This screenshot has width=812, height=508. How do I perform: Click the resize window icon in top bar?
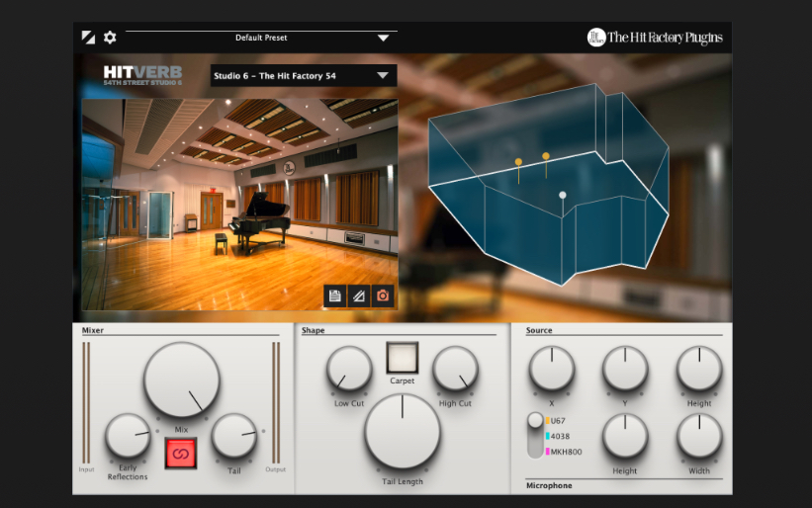89,38
